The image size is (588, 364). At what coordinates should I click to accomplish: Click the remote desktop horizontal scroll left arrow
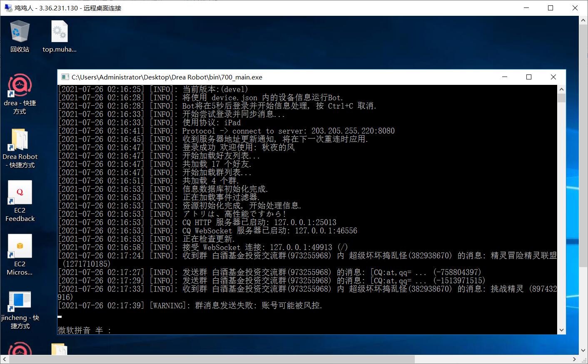pyautogui.click(x=4, y=359)
